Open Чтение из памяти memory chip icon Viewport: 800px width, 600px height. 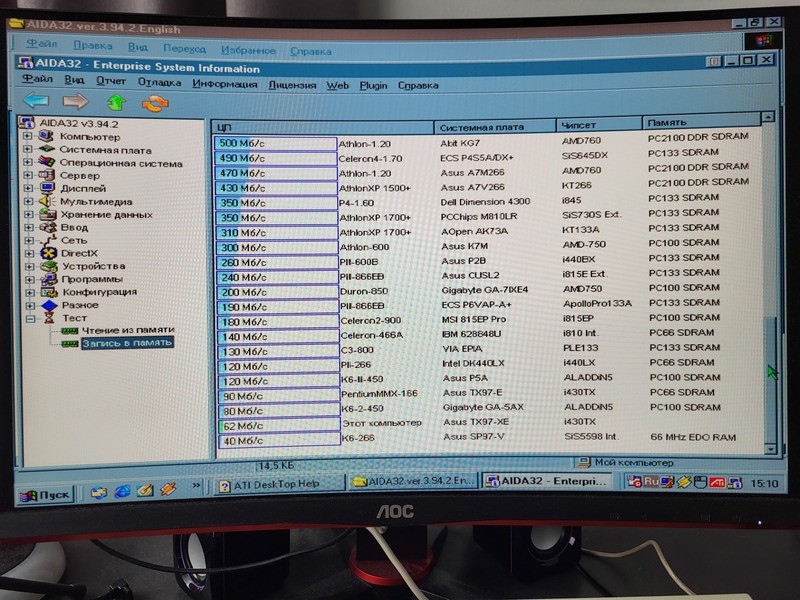pyautogui.click(x=70, y=331)
